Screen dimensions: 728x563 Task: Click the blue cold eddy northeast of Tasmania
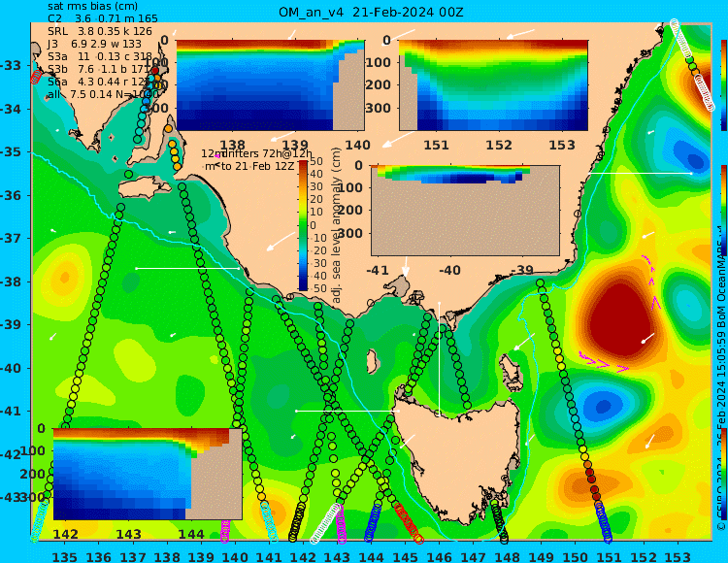pos(602,407)
